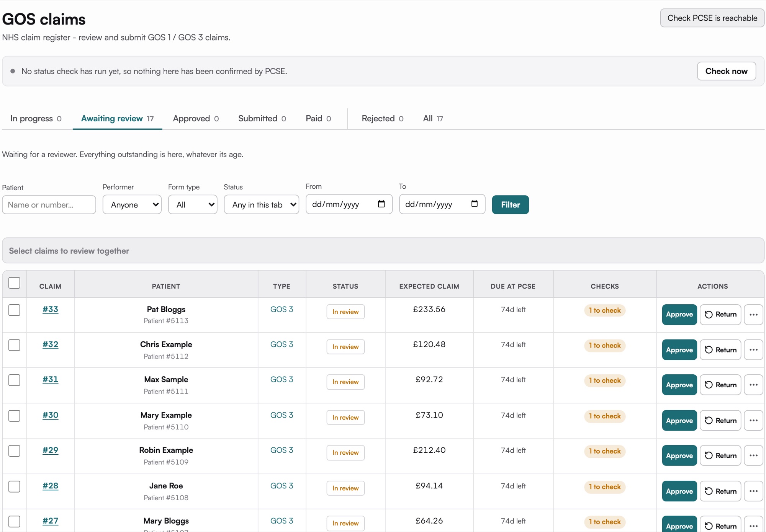
Task: Return Robin Example's claim #29
Action: [720, 455]
